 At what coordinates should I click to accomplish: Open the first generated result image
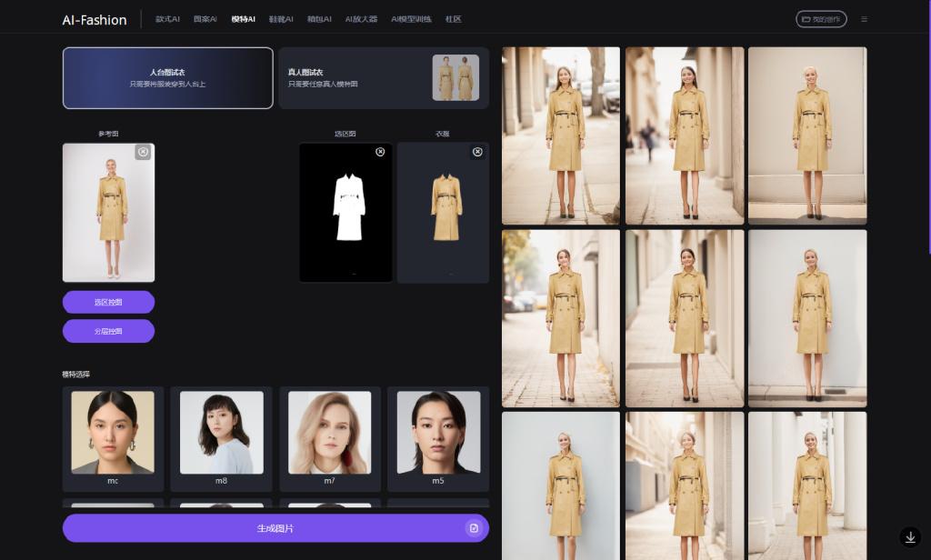(560, 135)
